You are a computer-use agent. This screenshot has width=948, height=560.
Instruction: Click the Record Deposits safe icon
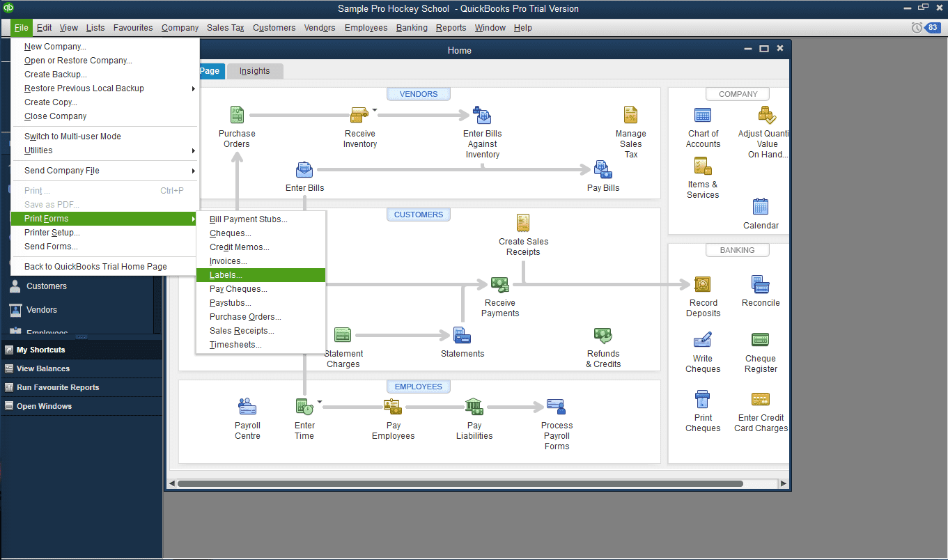pyautogui.click(x=702, y=284)
